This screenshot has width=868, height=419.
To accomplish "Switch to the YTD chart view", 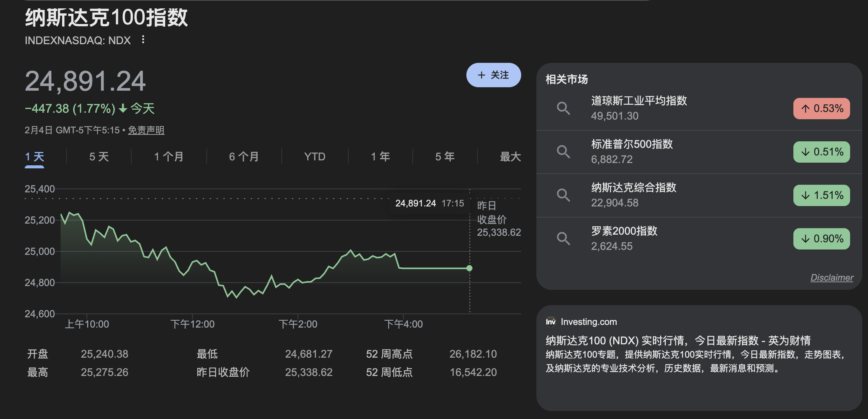I will pos(314,156).
